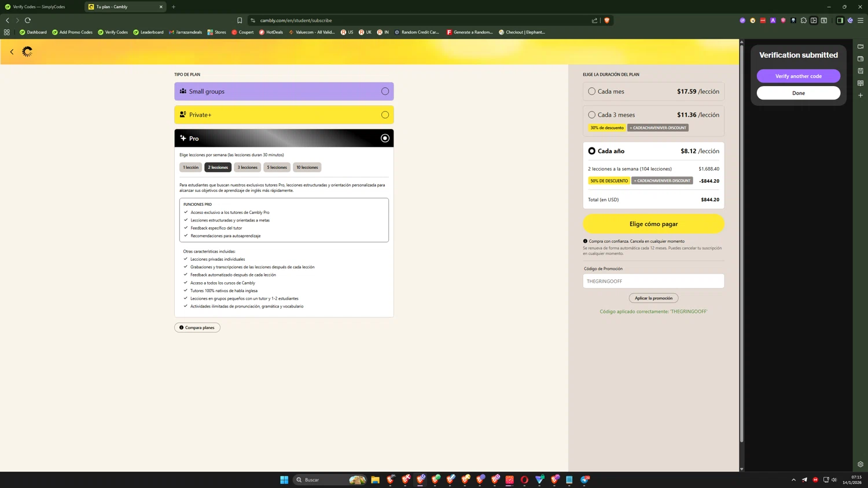Open the Leaderboard bookmark
This screenshot has width=868, height=488.
coord(148,32)
